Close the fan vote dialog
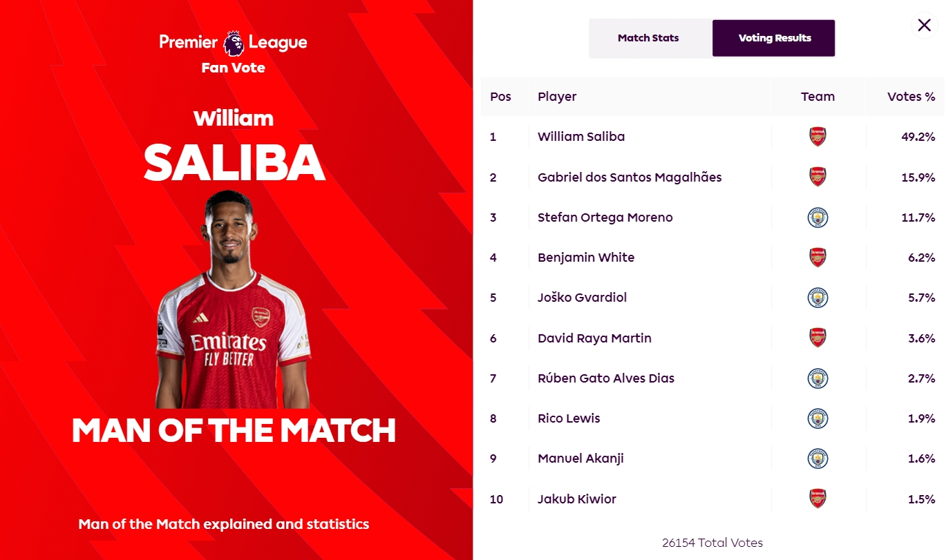The width and height of the screenshot is (946, 560). click(x=924, y=26)
